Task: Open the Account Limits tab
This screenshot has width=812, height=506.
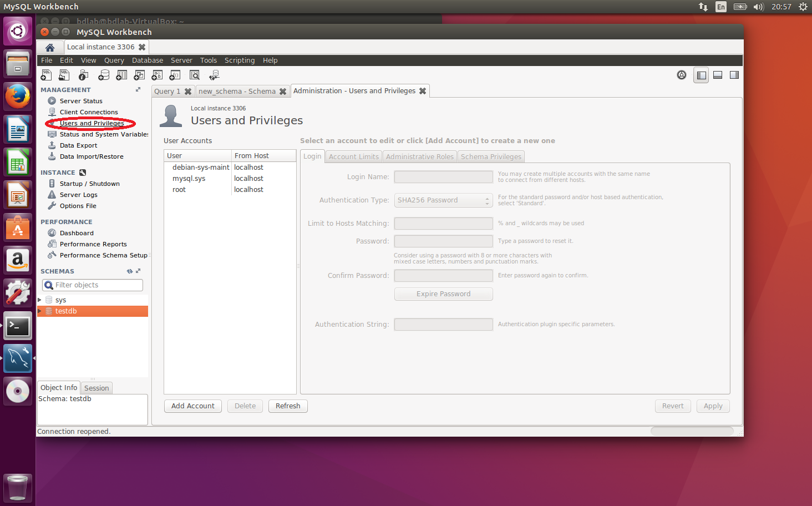Action: tap(354, 156)
